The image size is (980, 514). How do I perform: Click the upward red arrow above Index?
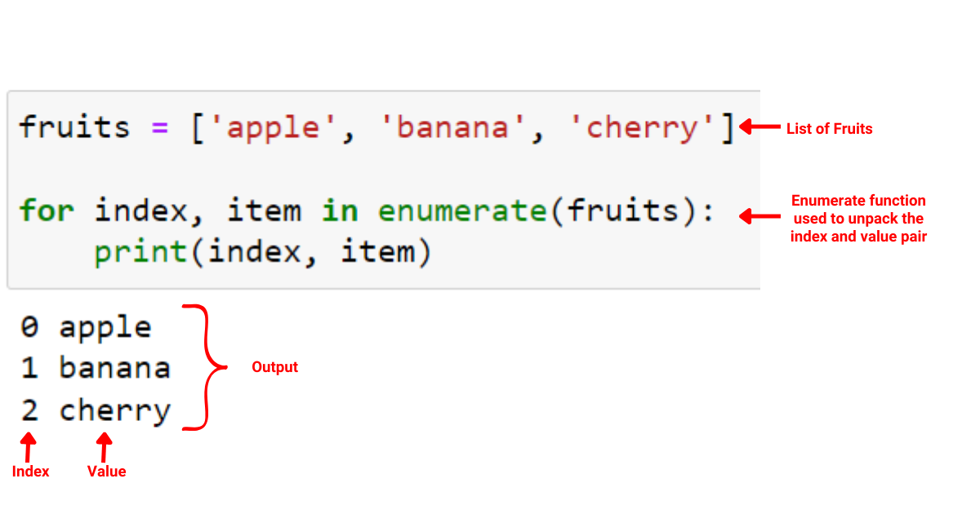pos(29,447)
